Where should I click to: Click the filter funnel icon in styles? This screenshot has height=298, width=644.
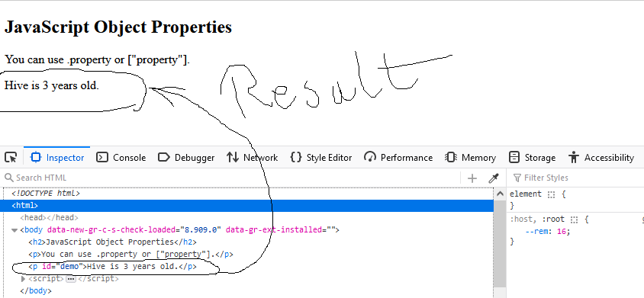[517, 178]
